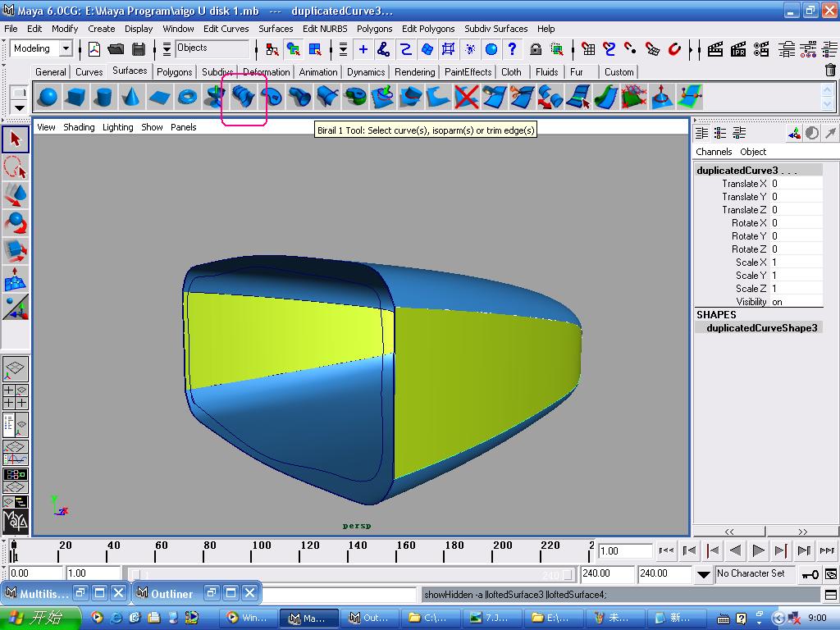Click the current time field showing 1.00
This screenshot has height=630, width=840.
(624, 550)
